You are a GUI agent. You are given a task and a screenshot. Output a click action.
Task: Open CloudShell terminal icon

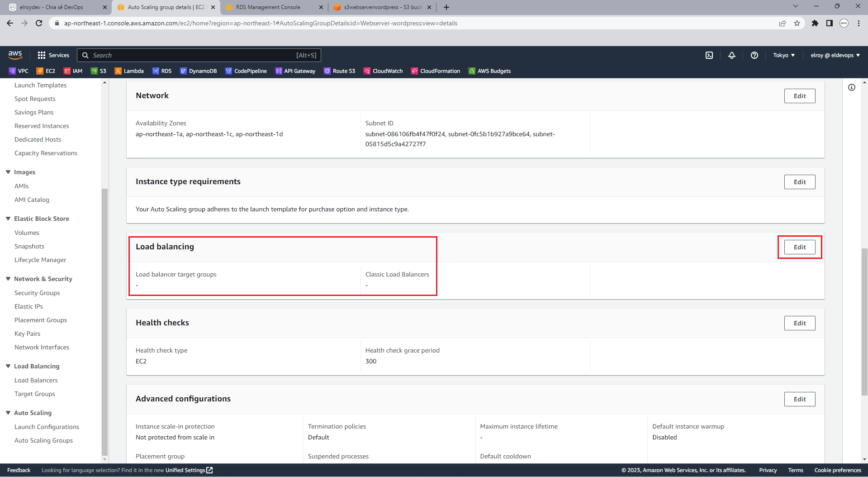coord(709,55)
